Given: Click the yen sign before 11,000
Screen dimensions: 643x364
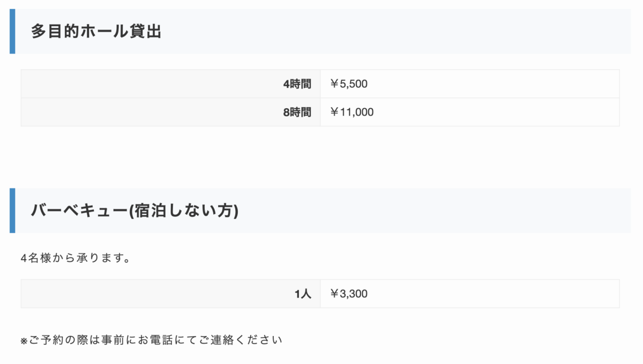Looking at the screenshot, I should [x=334, y=112].
